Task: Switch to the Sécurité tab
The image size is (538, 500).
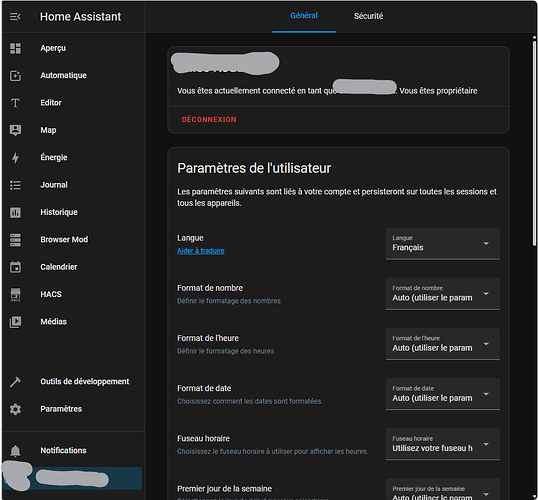Action: (368, 16)
